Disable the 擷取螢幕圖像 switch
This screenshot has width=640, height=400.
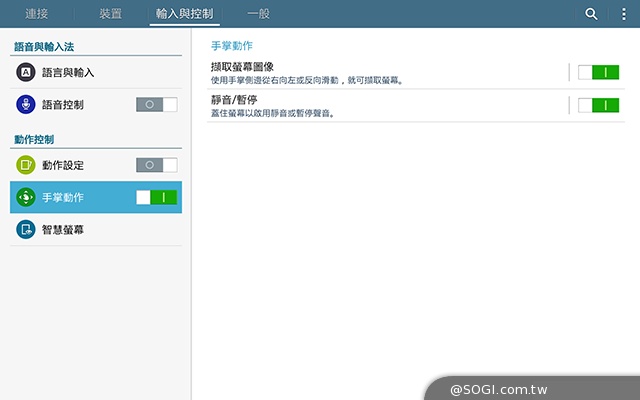pos(598,73)
